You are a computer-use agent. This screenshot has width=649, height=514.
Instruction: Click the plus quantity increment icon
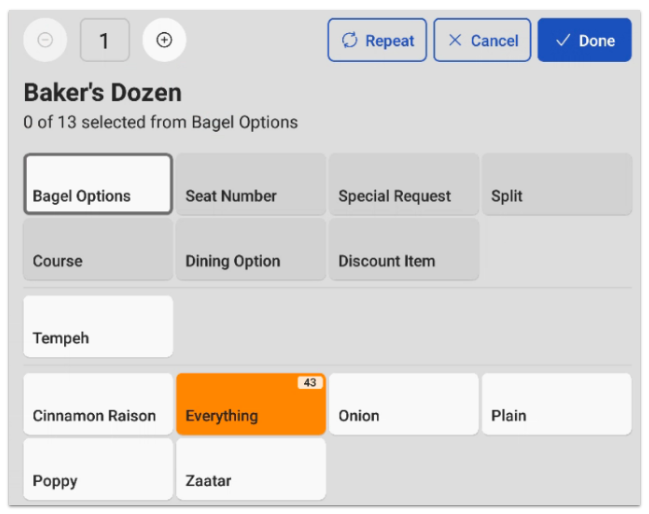164,40
